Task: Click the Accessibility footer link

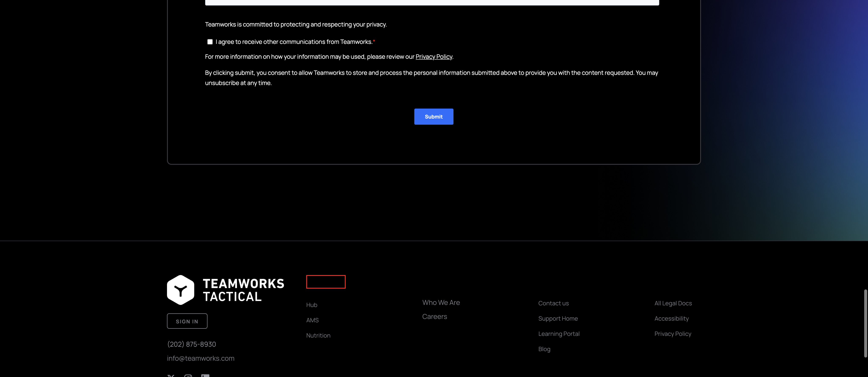Action: (x=671, y=318)
